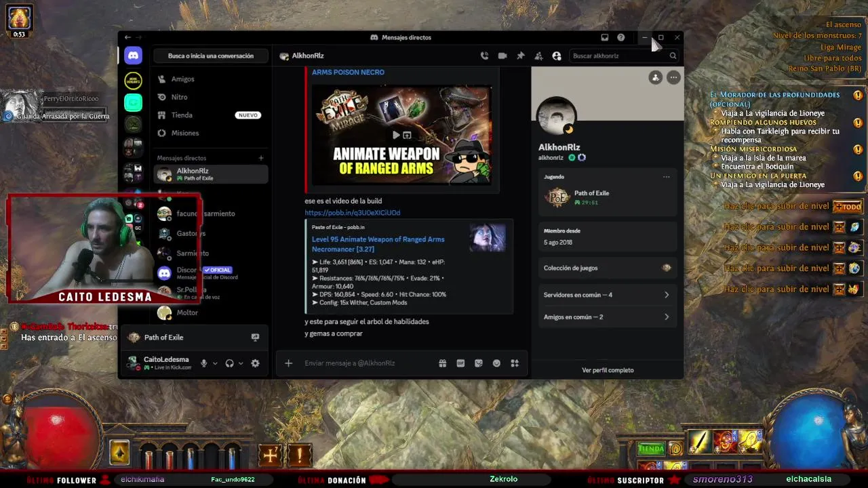868x488 pixels.
Task: Start a voice call with AlkhonRlz
Action: (x=484, y=56)
